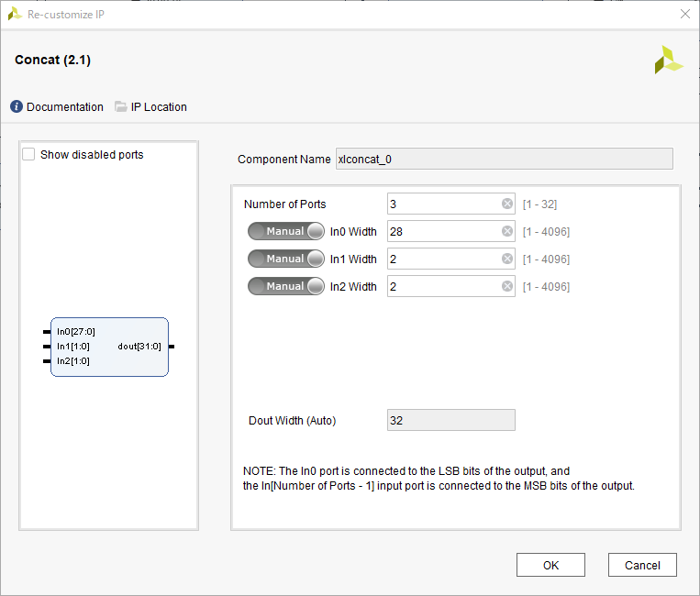The height and width of the screenshot is (596, 700).
Task: Toggle In1 Width Manual switch
Action: coord(286,259)
